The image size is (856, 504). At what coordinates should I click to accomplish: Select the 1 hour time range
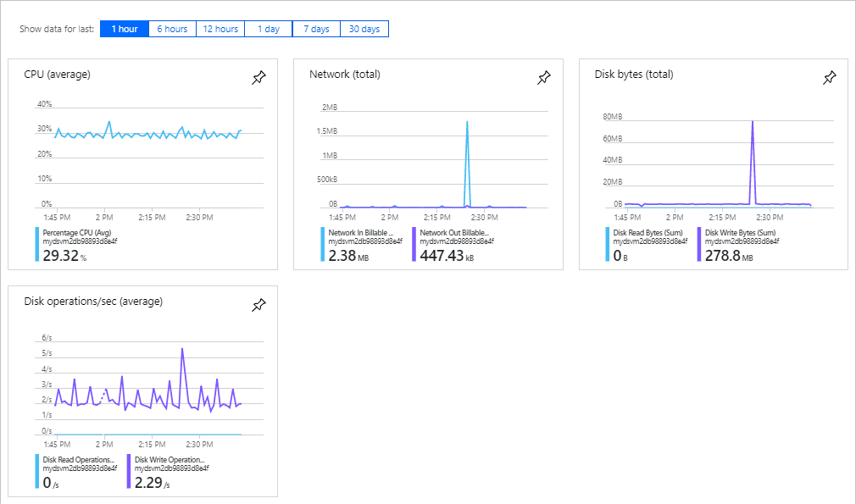click(124, 28)
